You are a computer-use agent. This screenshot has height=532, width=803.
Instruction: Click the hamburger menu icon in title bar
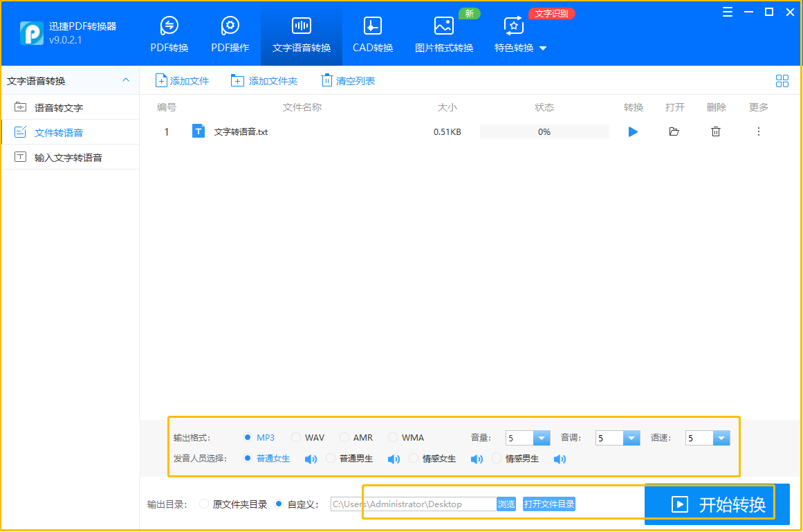(727, 12)
